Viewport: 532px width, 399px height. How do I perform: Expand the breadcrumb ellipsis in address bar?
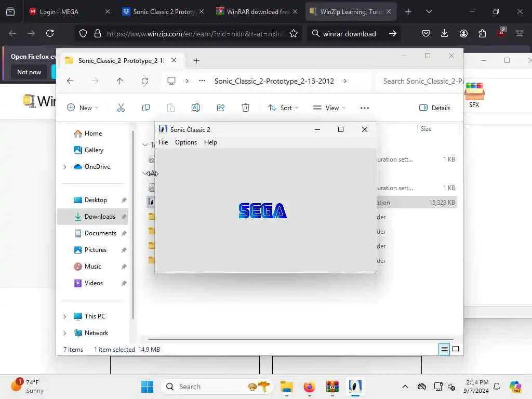point(202,81)
